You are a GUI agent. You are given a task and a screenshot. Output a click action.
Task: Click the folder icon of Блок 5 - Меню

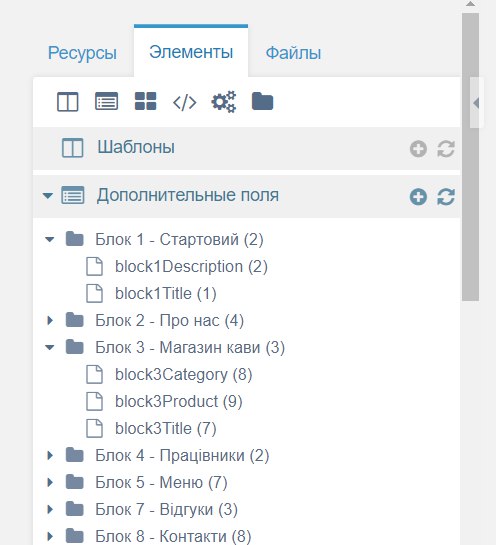[x=75, y=482]
